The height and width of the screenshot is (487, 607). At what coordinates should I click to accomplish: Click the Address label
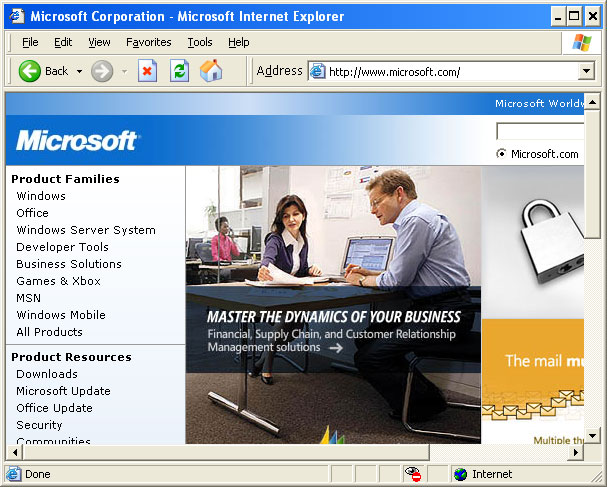(279, 71)
